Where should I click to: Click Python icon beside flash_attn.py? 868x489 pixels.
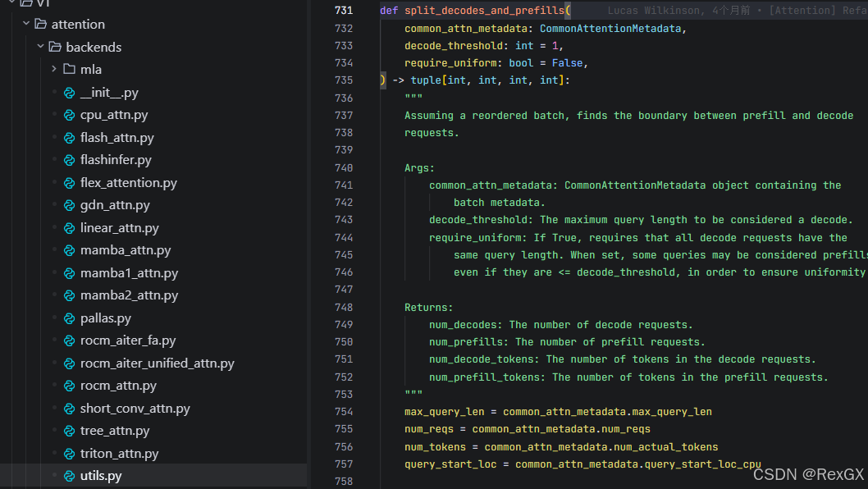click(x=69, y=137)
